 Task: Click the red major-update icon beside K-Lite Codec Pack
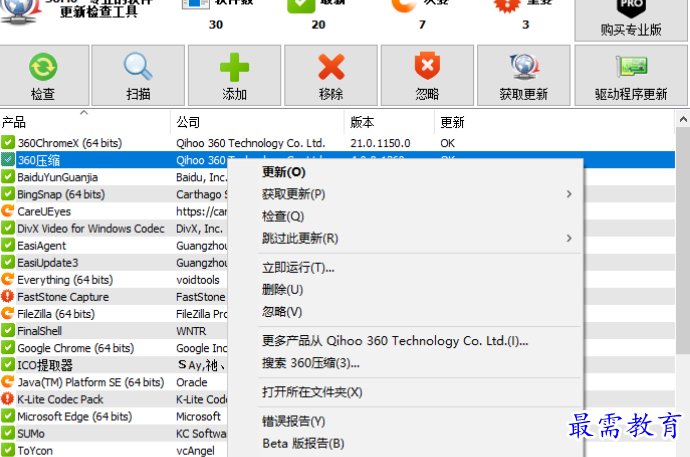(7, 399)
